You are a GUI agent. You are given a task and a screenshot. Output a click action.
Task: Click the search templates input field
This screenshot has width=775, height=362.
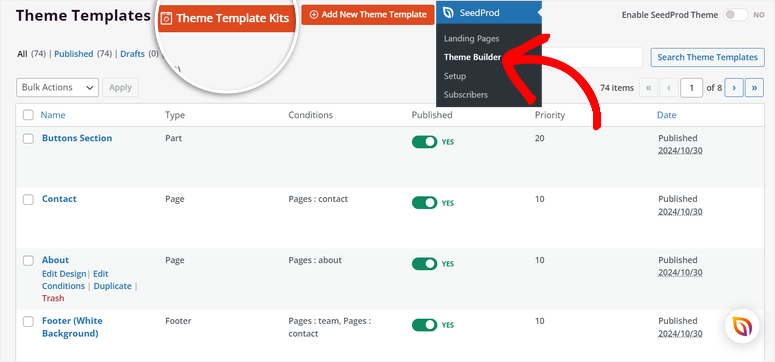tap(591, 57)
